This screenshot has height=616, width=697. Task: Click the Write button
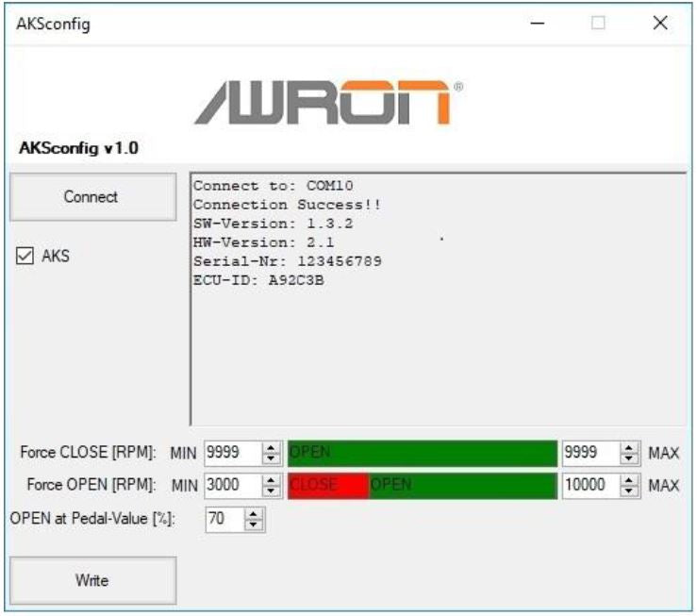93,580
